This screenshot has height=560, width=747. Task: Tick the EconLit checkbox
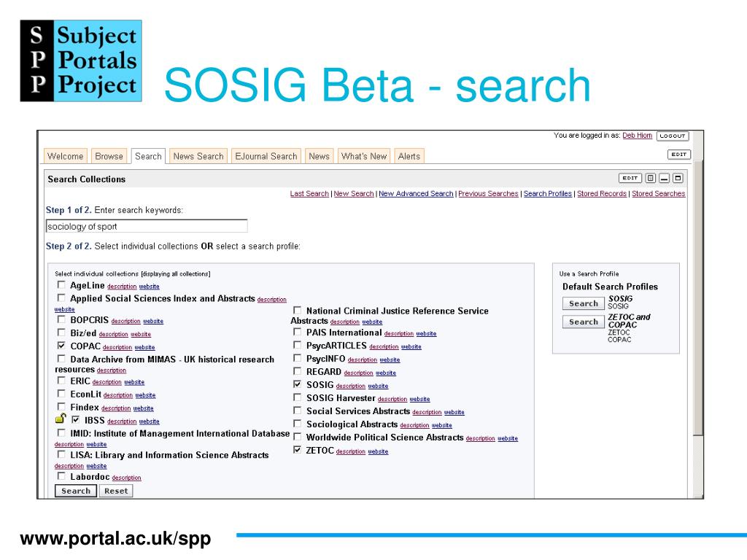(x=61, y=393)
